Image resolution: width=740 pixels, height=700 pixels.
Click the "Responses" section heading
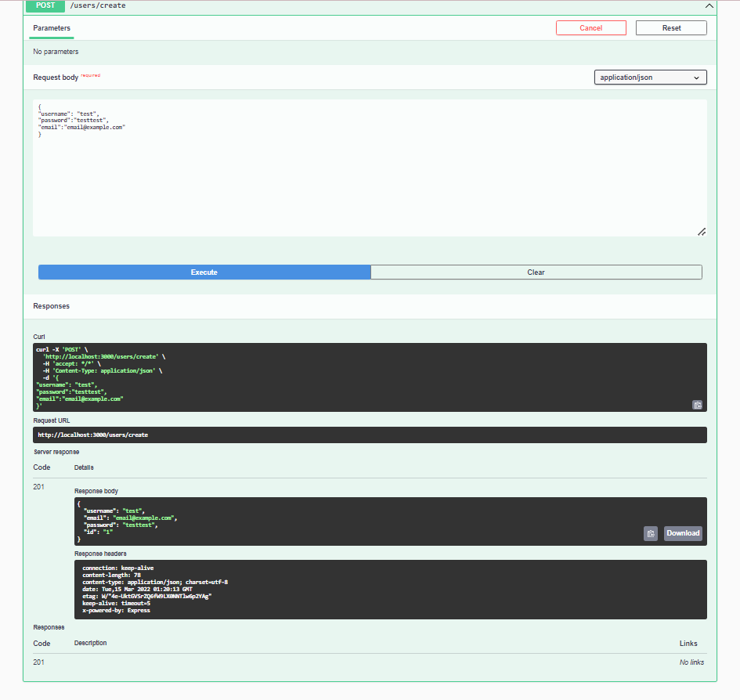[x=52, y=306]
